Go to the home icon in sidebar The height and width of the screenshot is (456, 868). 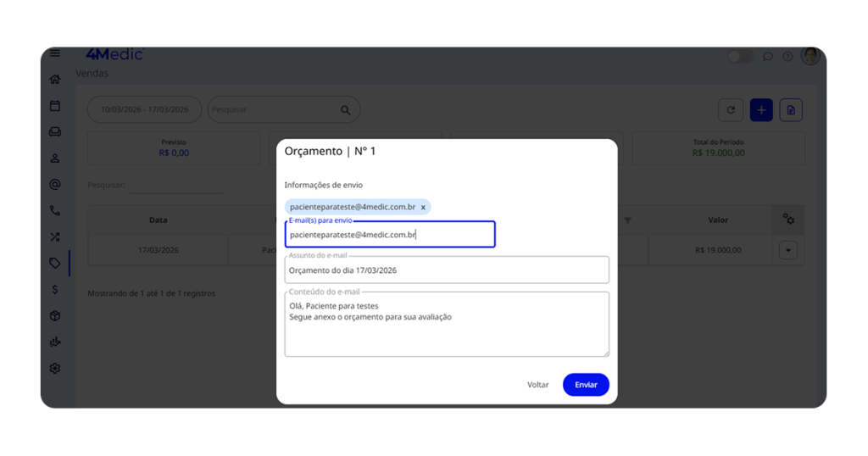[x=55, y=80]
